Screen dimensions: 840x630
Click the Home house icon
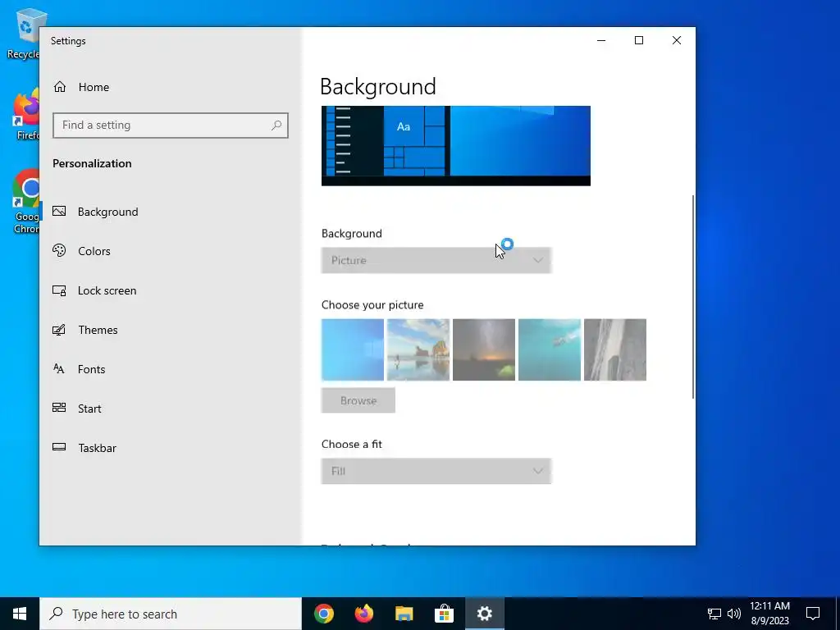tap(59, 87)
